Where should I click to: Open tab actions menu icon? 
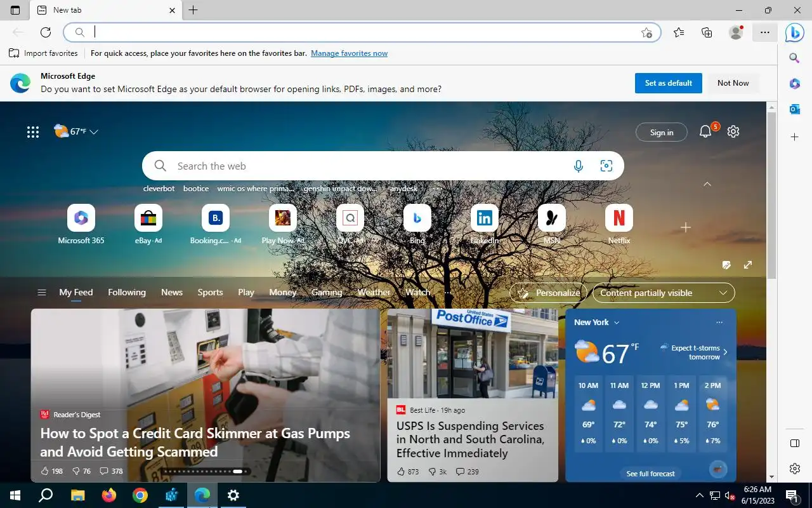15,10
